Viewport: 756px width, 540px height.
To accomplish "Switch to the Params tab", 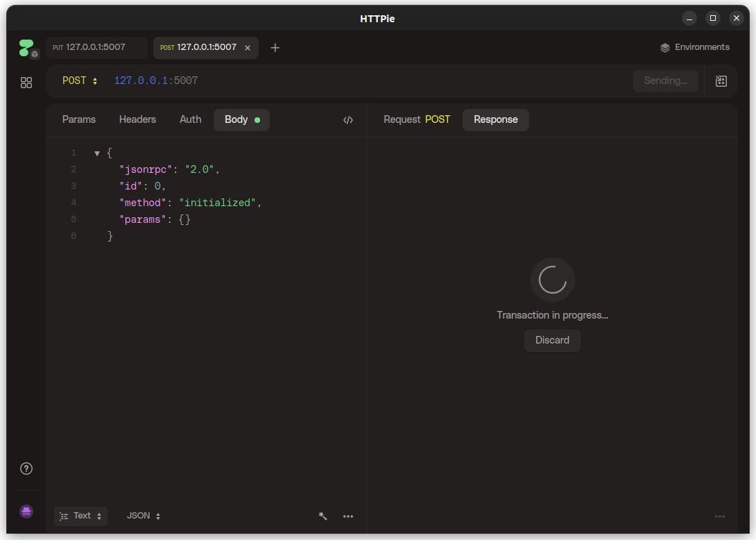I will 78,119.
